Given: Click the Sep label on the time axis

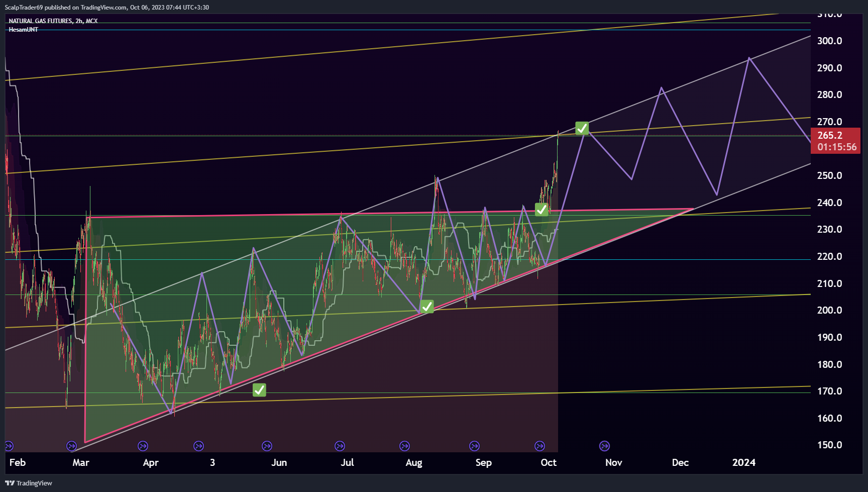Looking at the screenshot, I should click(x=484, y=462).
